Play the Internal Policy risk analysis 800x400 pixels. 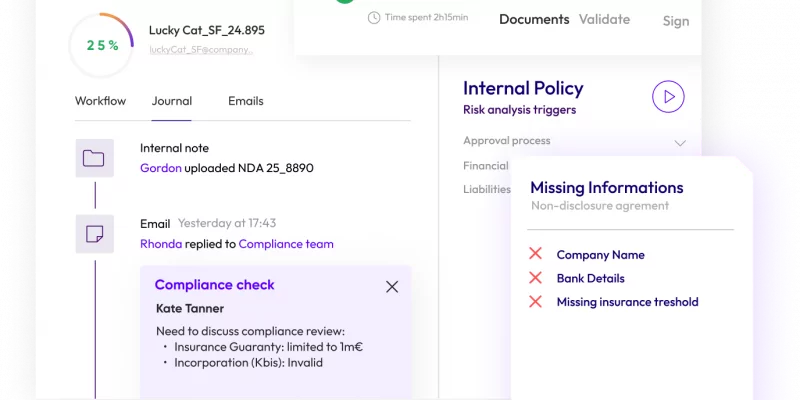pos(668,96)
